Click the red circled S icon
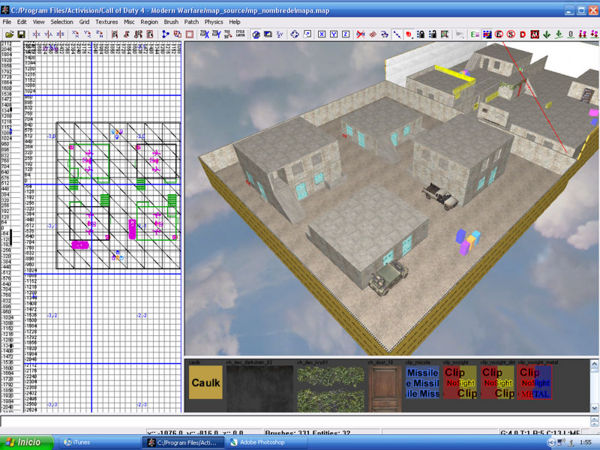The image size is (600, 450). tap(511, 34)
